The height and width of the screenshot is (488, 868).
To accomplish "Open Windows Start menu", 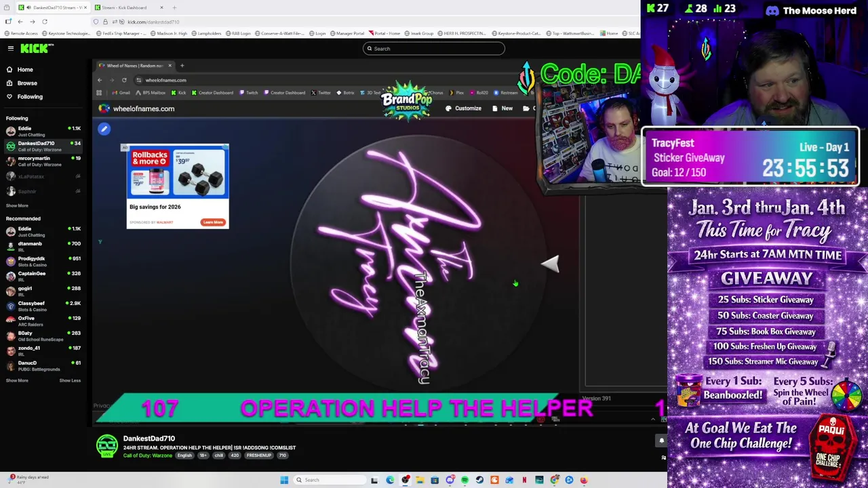I will pos(284,480).
